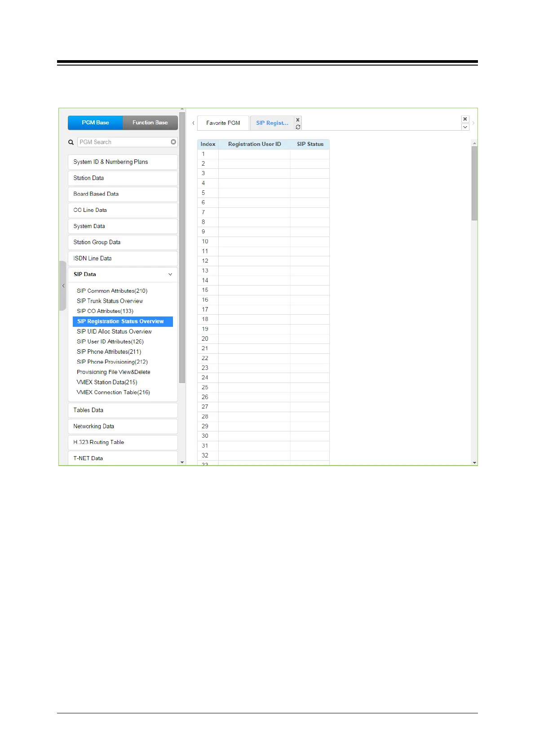Select SIP Registration Status Overview
This screenshot has height=756, width=535.
[123, 321]
